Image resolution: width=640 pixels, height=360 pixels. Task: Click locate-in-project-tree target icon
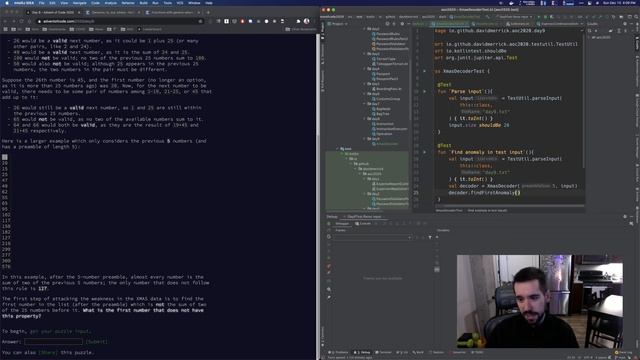[x=387, y=24]
